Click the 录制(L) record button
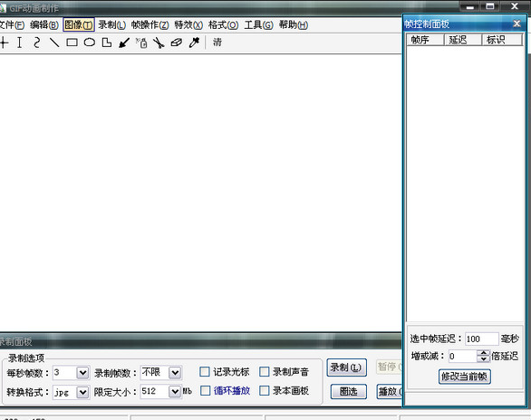The height and width of the screenshot is (420, 531). [x=346, y=367]
